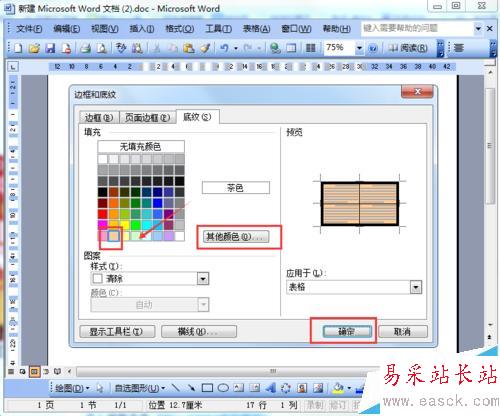Click the 显示工具栏(T) button

117,331
